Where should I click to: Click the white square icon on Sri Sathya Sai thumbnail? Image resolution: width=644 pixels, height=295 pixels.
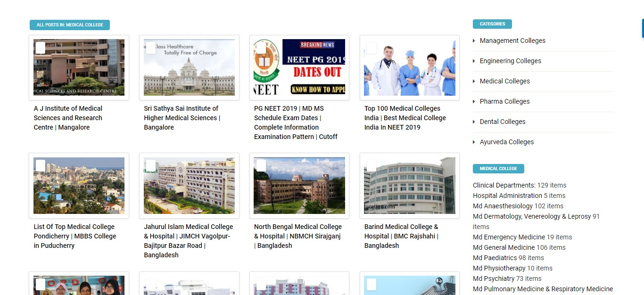click(x=151, y=48)
